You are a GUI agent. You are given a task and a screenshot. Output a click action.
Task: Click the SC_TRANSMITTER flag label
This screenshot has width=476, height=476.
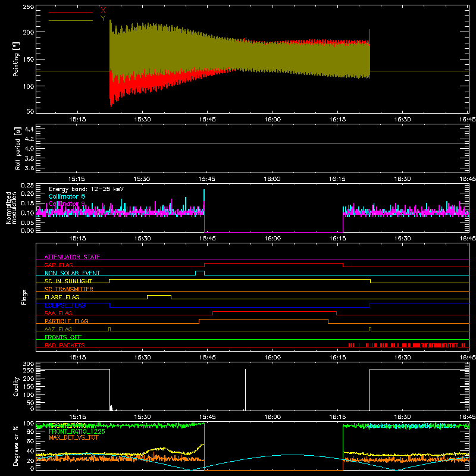click(x=69, y=289)
